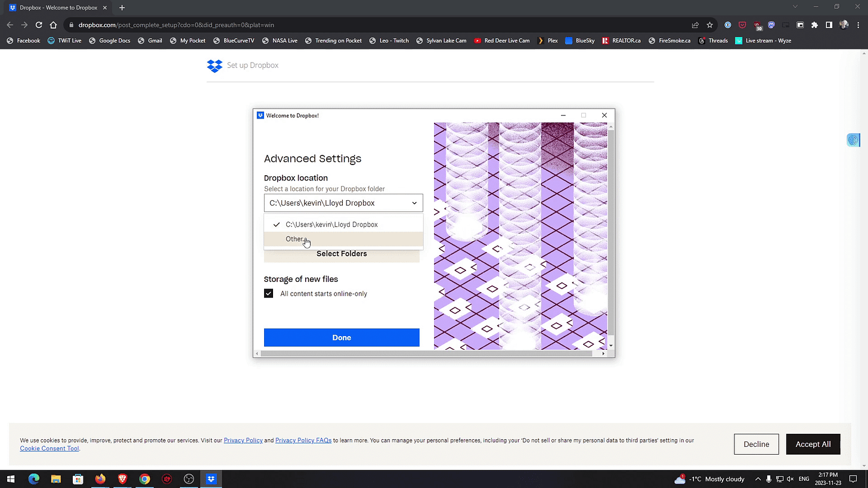Open OBS Studio from the taskbar
This screenshot has height=488, width=868.
click(189, 479)
